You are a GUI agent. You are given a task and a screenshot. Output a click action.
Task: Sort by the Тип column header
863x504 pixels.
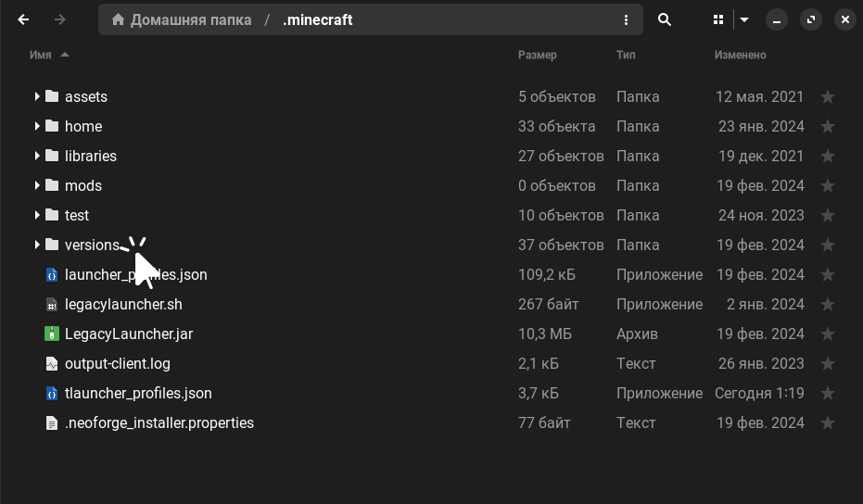pos(626,55)
